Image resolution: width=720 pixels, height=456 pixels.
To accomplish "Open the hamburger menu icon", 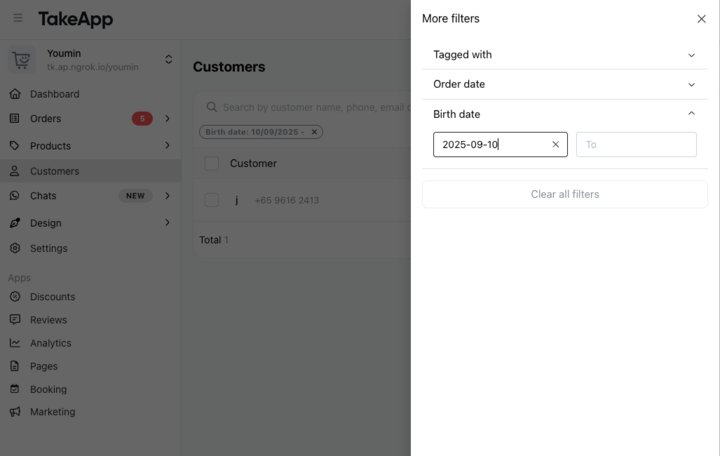I will click(x=18, y=18).
